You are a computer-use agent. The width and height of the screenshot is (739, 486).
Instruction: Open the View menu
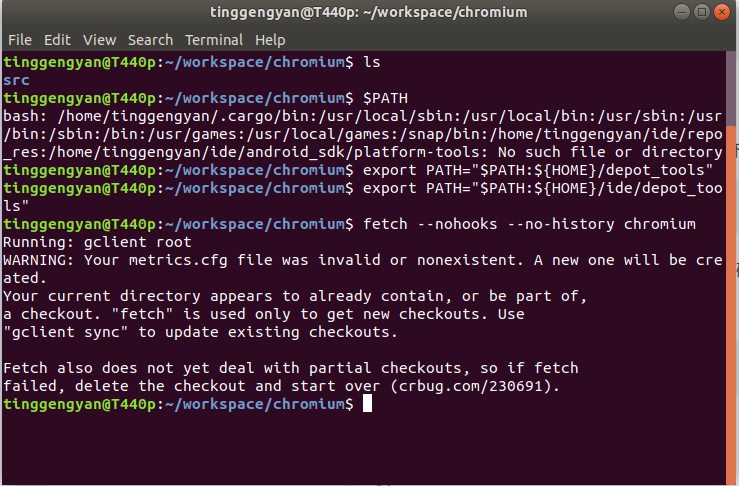pos(99,40)
